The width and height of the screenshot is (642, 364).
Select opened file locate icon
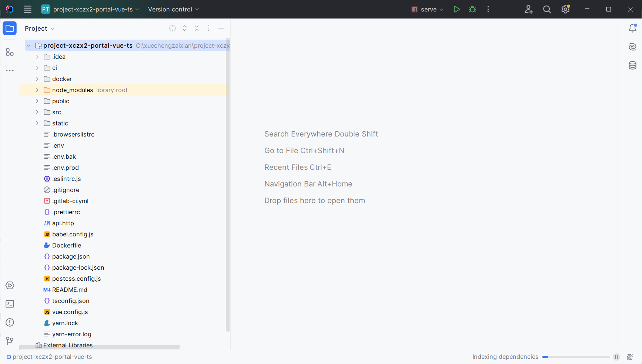pos(173,28)
